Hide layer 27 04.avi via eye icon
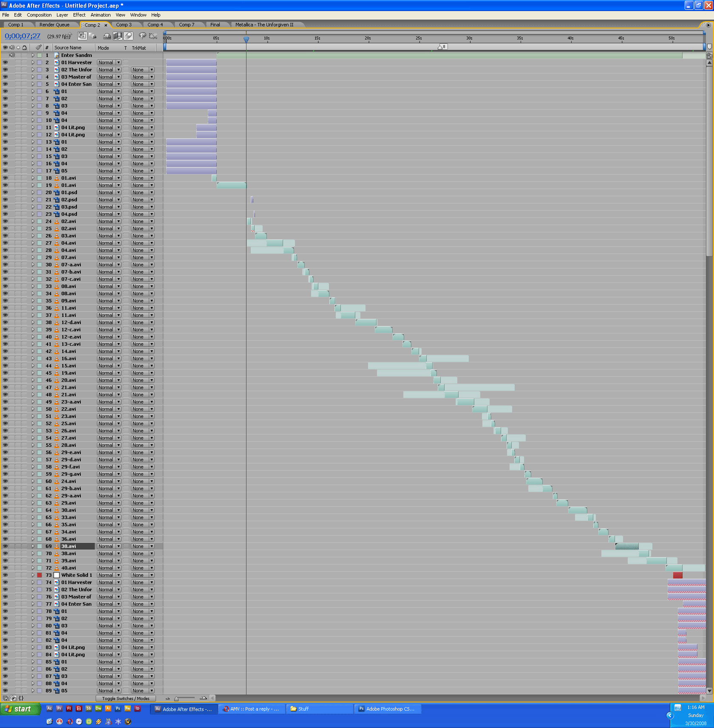Screen dimensions: 714x728 tap(6, 243)
